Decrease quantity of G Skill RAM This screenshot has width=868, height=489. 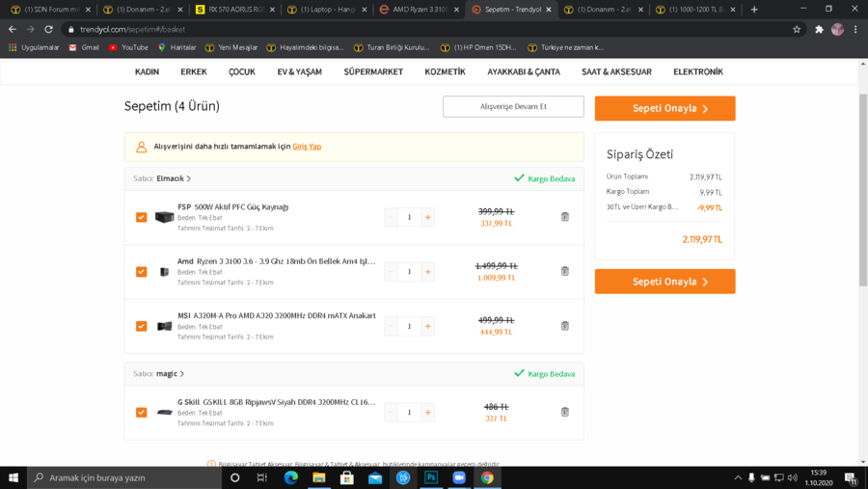391,412
